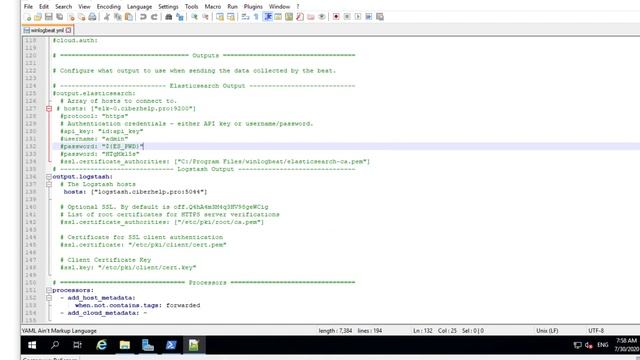The image size is (640, 360).
Task: Collapse add_host_metadata fold on line 152
Action: pyautogui.click(x=49, y=298)
